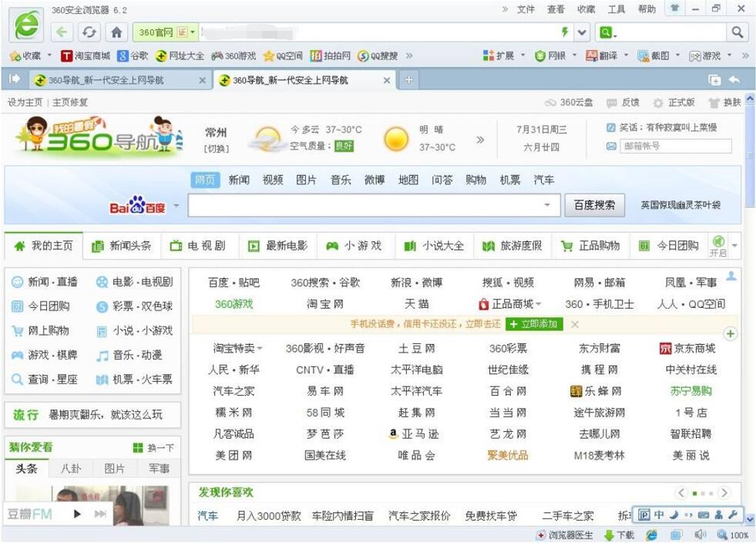The image size is (756, 543).
Task: Open QQ搜搜 bookmark
Action: point(378,56)
